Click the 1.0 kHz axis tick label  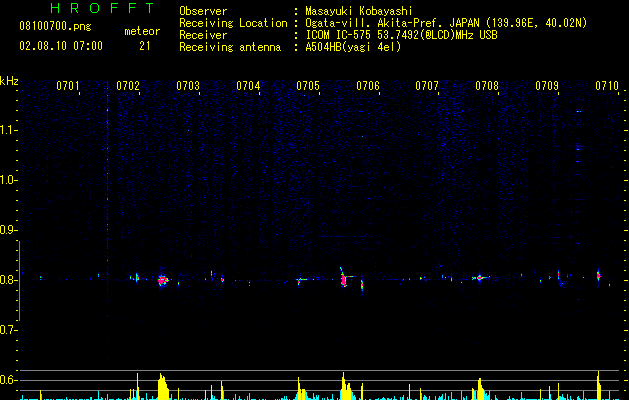coord(7,180)
